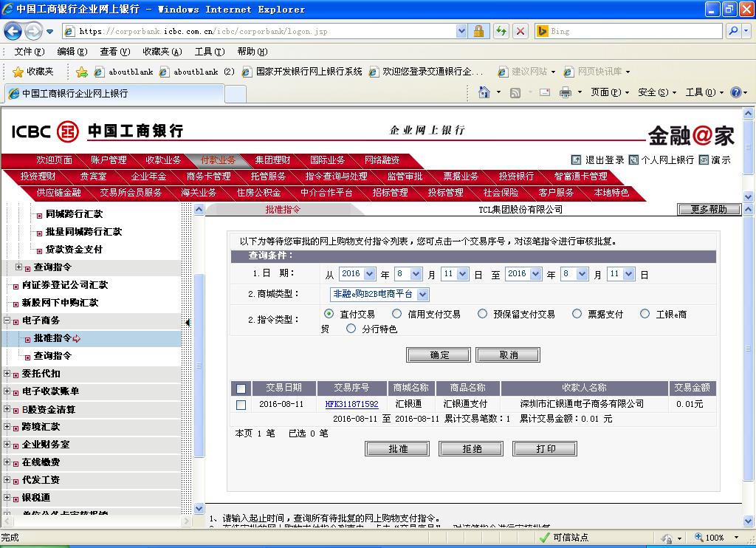Open end month dropdown
The width and height of the screenshot is (756, 548).
[x=574, y=274]
